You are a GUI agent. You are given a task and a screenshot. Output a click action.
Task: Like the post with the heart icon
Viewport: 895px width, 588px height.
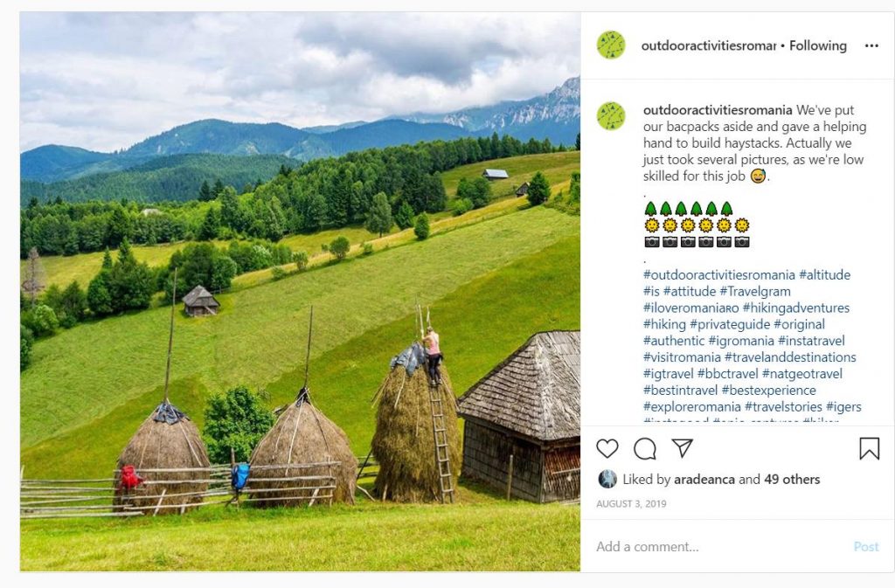pos(607,449)
